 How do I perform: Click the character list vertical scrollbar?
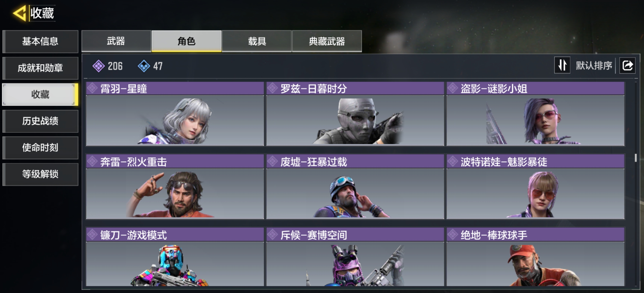(635, 158)
